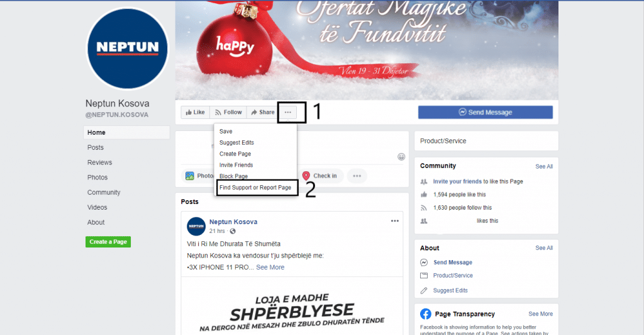Click Invite your friends link
Viewport: 644px width, 335px height.
[x=457, y=181]
